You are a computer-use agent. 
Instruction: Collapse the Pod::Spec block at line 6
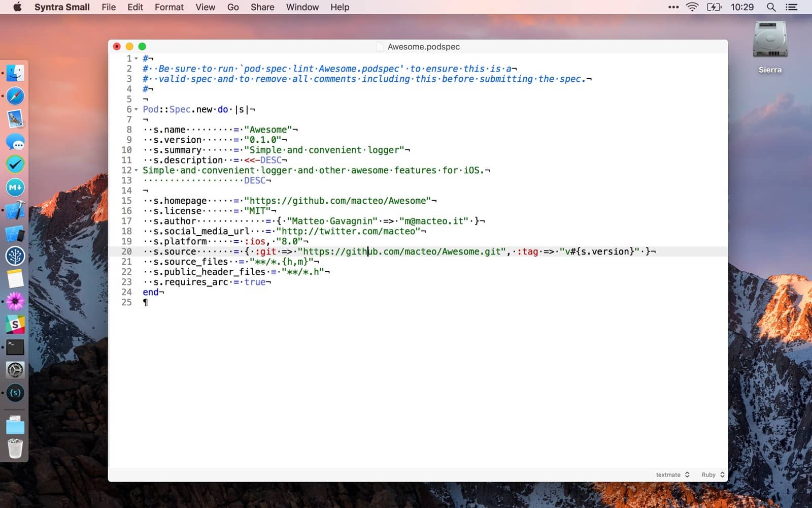(x=136, y=110)
